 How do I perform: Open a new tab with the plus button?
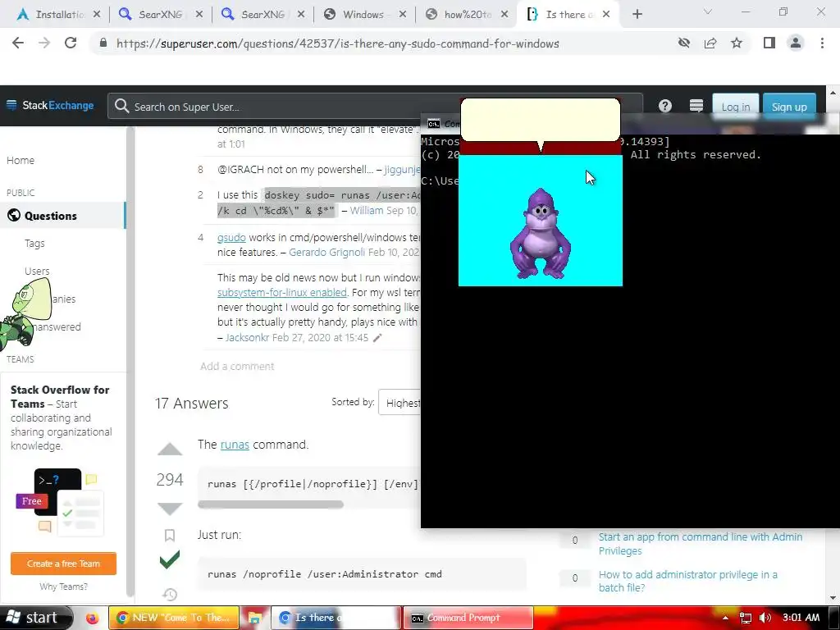(637, 15)
